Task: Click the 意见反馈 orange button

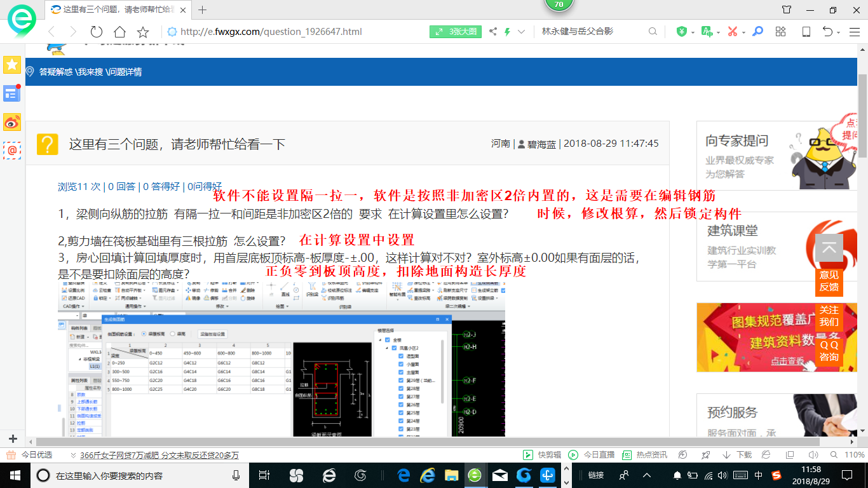Action: click(829, 281)
